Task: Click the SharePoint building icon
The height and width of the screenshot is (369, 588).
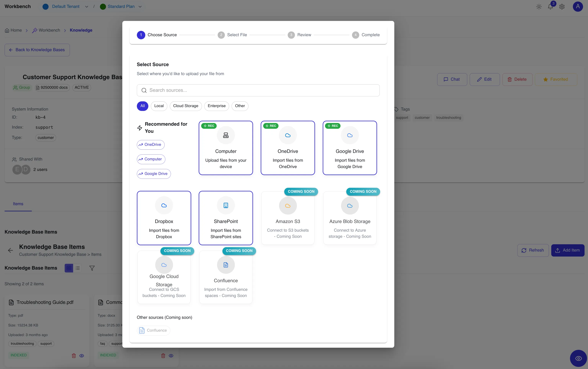Action: 226,206
